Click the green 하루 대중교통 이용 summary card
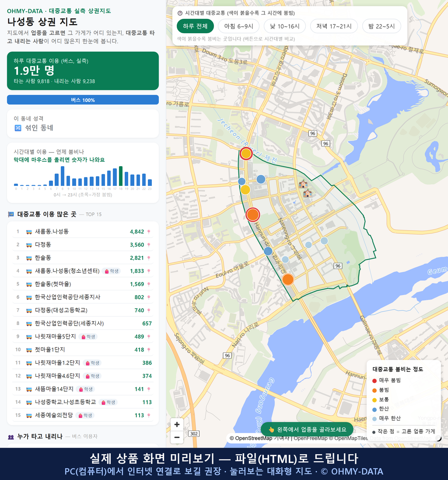Image resolution: width=448 pixels, height=480 pixels. pos(83,71)
